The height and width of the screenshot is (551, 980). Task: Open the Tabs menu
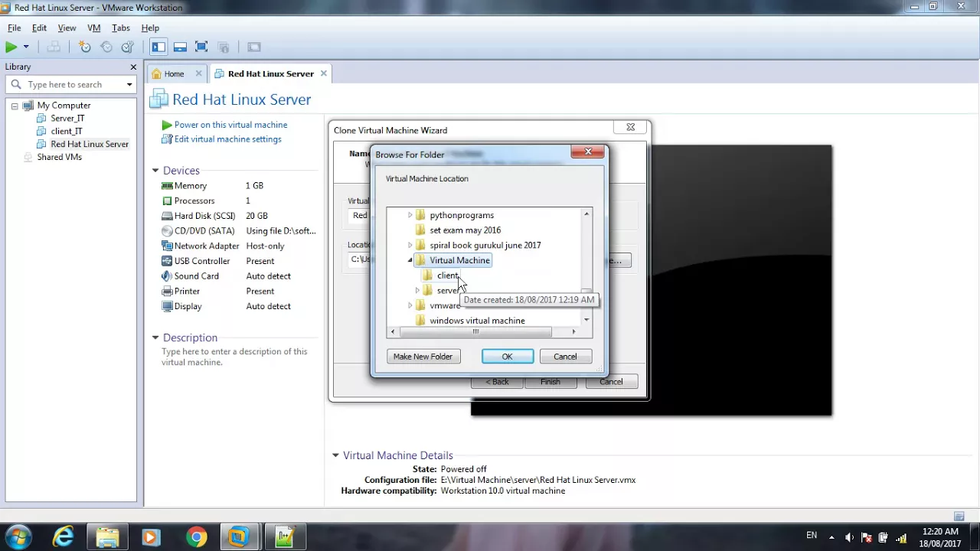click(121, 28)
